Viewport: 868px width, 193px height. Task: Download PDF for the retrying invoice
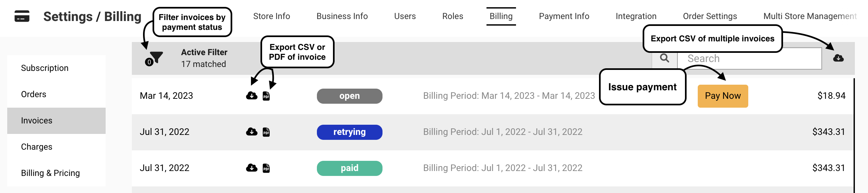coord(266,132)
